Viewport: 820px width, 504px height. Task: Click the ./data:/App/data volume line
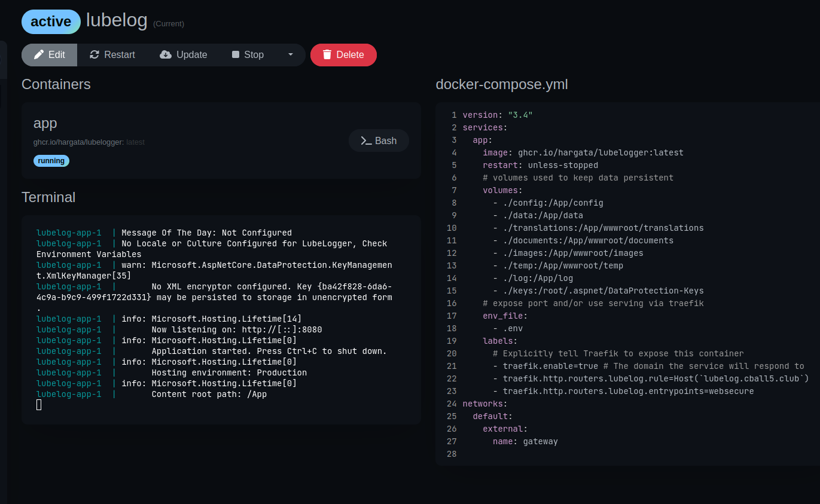(538, 215)
